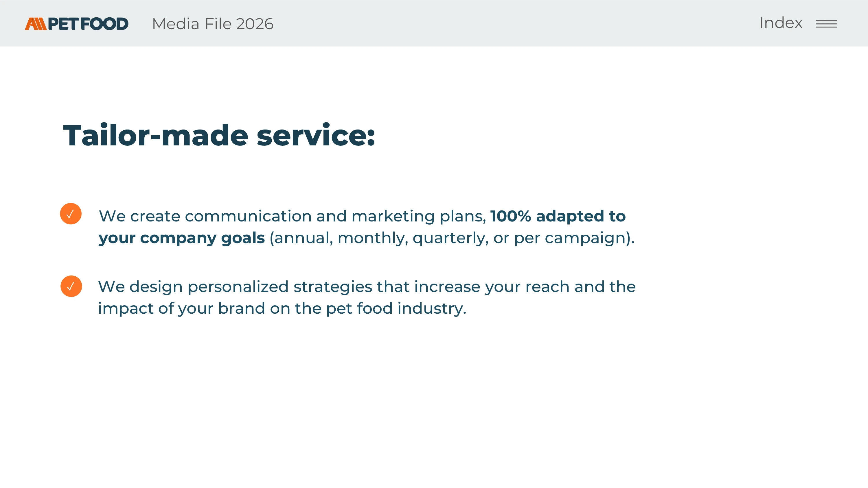This screenshot has height=488, width=868.
Task: Click the orange checkmark beside communication plans
Action: coord(71,214)
